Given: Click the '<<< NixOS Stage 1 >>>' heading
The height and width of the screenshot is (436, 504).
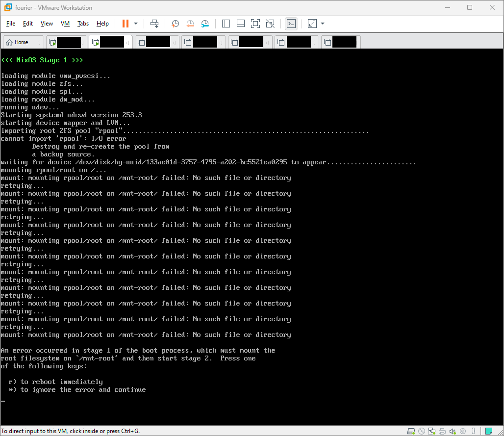Looking at the screenshot, I should click(42, 60).
